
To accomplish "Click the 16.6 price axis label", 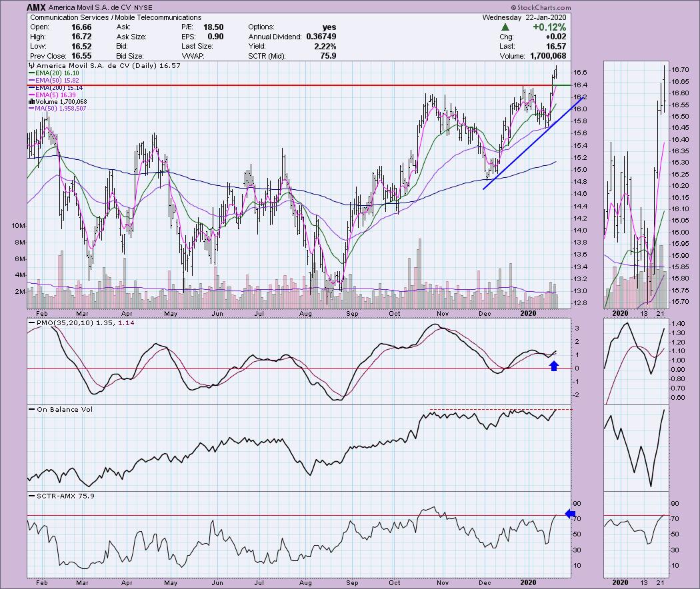I will click(580, 72).
